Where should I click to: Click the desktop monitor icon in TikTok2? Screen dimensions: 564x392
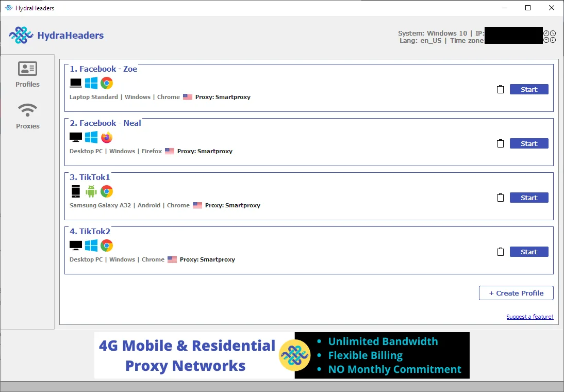point(76,246)
